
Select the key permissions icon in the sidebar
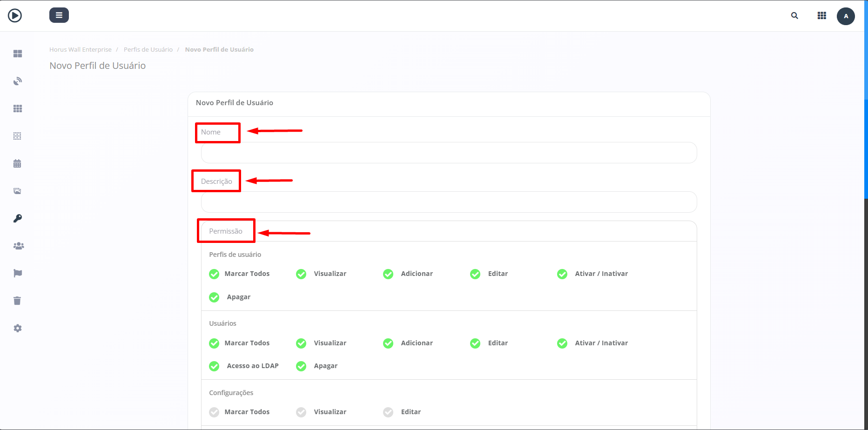point(17,218)
